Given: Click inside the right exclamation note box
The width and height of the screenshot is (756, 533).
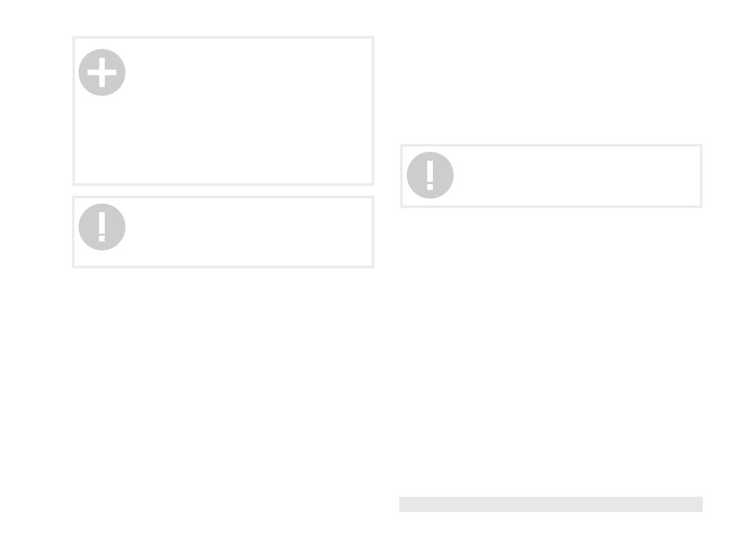Looking at the screenshot, I should [571, 176].
